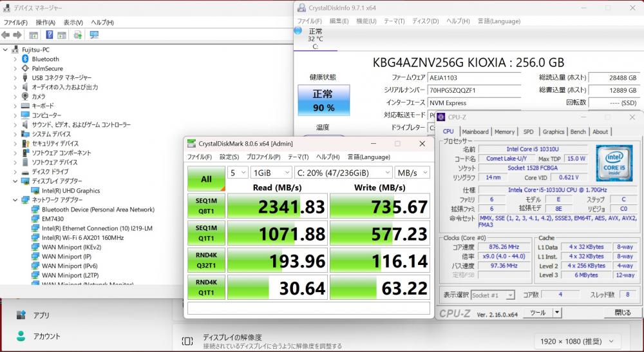Click the blue disk status orb in CrystalDiskInfo
This screenshot has width=644, height=352.
coord(298,30)
